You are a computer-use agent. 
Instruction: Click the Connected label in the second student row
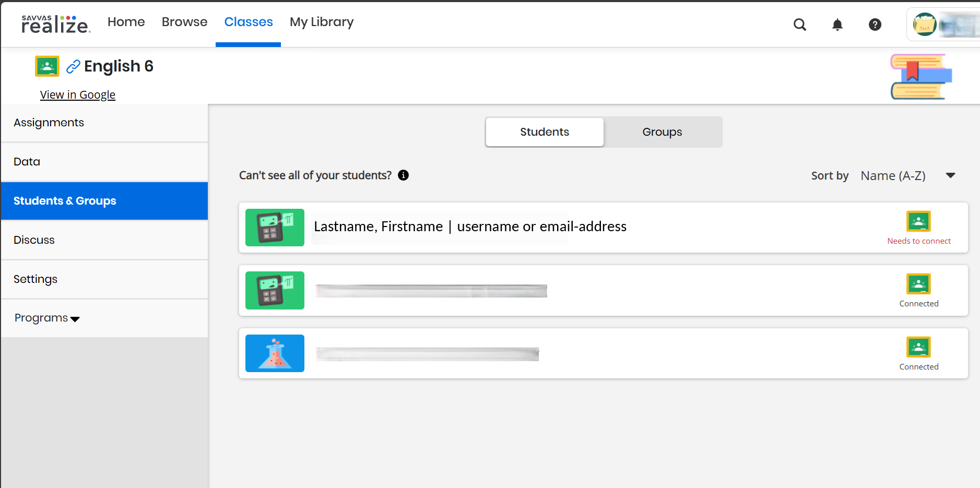point(918,304)
